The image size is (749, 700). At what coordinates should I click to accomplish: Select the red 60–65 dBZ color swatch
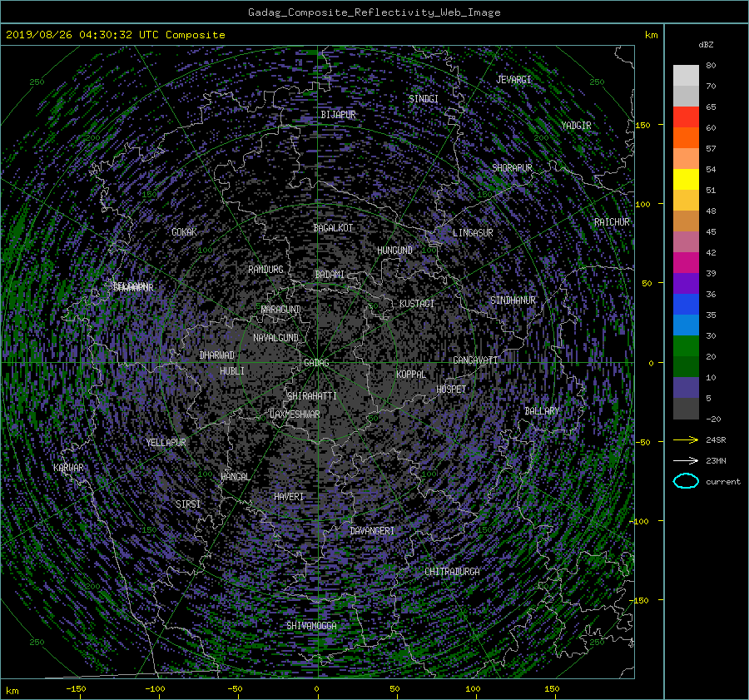pyautogui.click(x=686, y=117)
